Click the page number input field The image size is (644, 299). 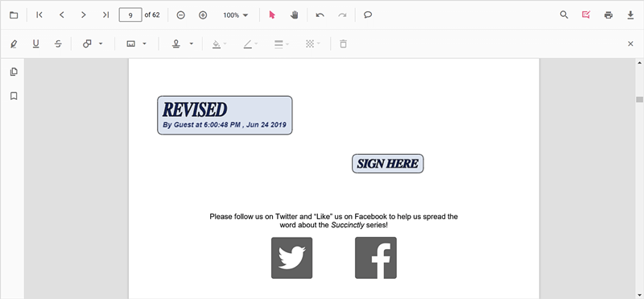click(x=130, y=15)
